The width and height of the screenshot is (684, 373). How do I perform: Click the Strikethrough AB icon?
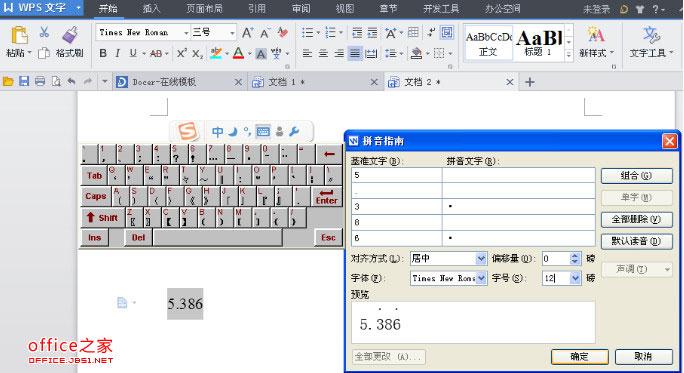[156, 53]
